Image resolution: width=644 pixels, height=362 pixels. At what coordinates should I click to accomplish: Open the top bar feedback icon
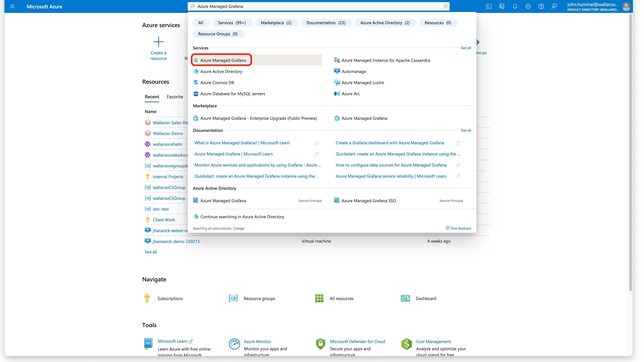click(x=554, y=7)
